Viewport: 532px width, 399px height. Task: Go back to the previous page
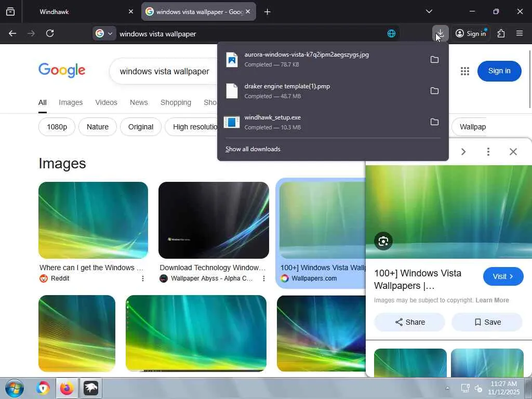(x=12, y=33)
